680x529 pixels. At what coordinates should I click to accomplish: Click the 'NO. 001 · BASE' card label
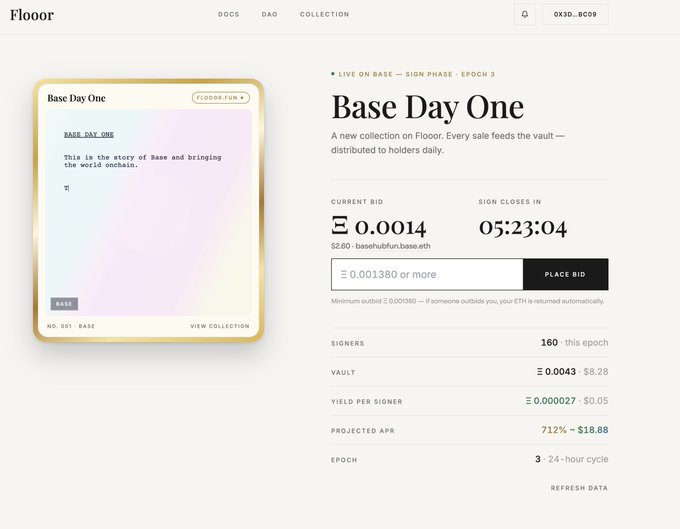(71, 326)
